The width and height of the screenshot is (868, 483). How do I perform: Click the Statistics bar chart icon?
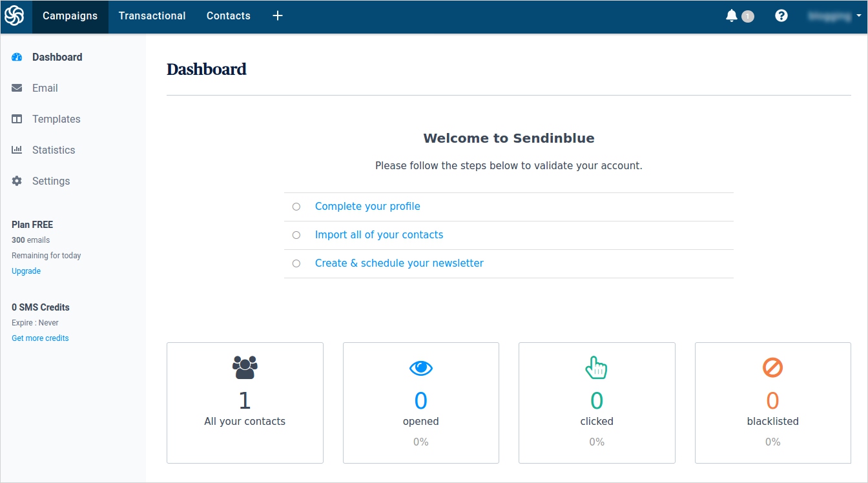(x=17, y=150)
